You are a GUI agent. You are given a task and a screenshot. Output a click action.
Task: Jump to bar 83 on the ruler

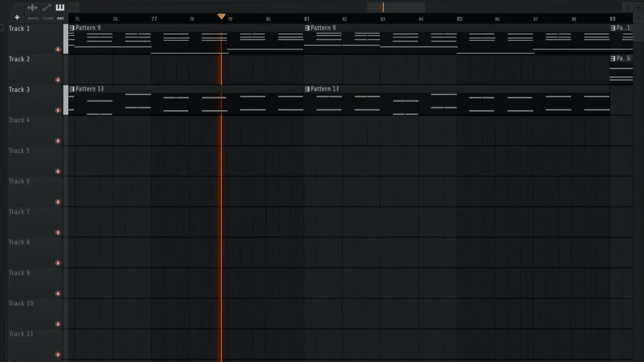tap(383, 19)
